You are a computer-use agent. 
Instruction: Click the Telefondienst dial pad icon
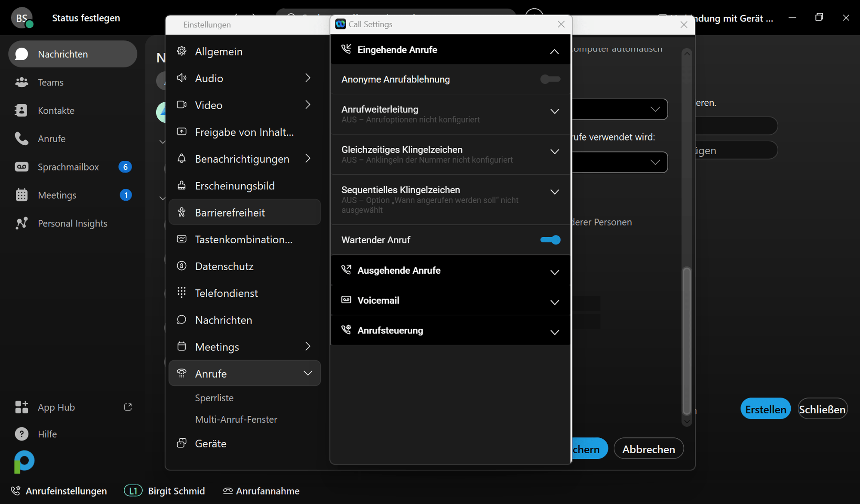tap(182, 293)
